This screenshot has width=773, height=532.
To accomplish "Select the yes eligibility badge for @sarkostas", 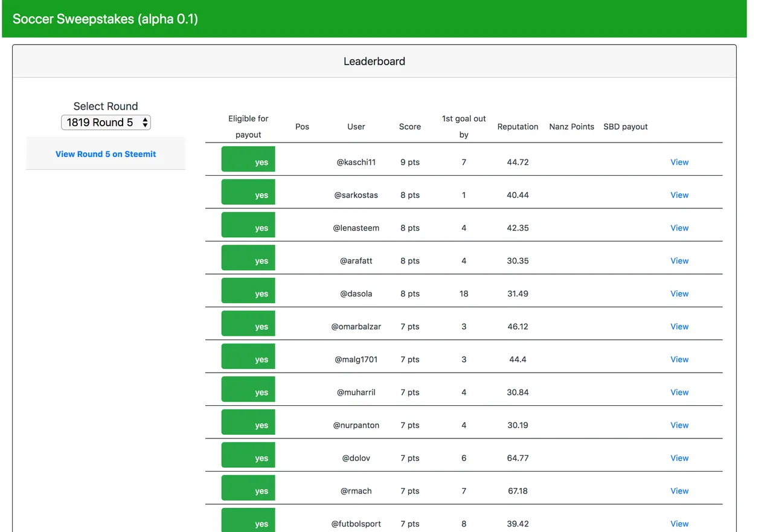I will (x=248, y=192).
